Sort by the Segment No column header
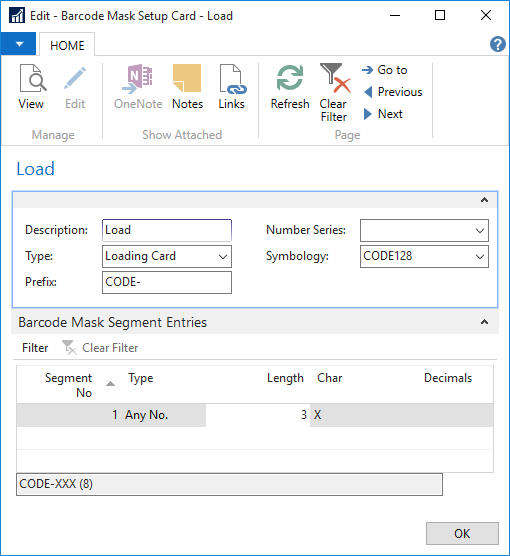510x556 pixels. tap(68, 385)
